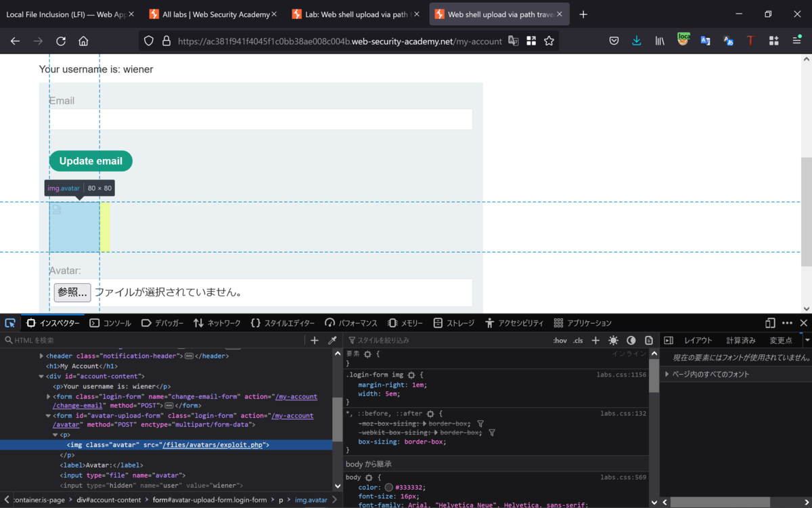The image size is (812, 508).
Task: Open the downloads panel
Action: [636, 41]
